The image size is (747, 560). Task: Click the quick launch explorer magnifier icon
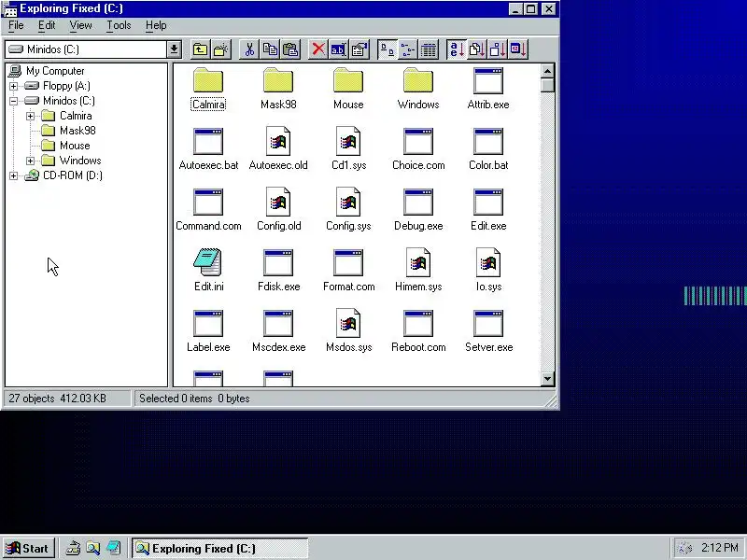[93, 549]
